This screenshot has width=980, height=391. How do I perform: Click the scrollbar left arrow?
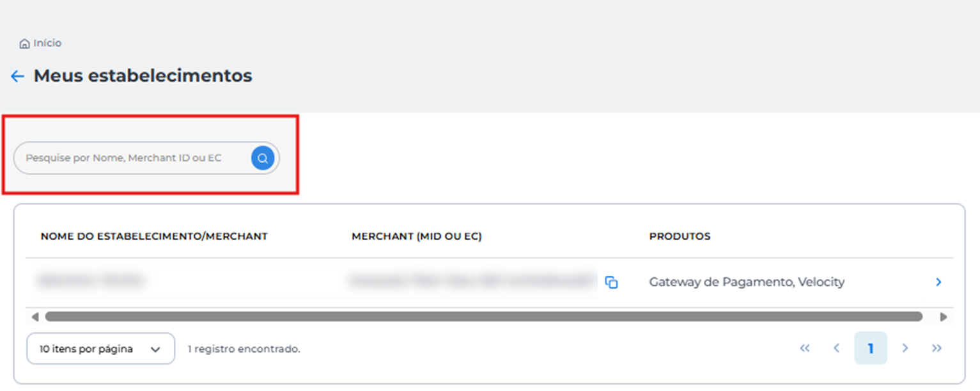click(x=35, y=317)
